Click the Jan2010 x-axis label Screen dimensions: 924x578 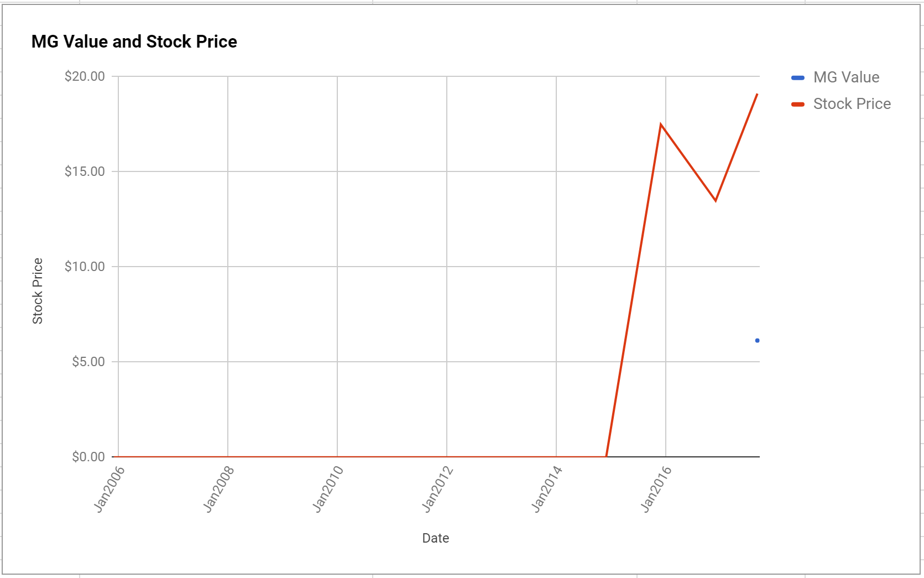pos(328,490)
